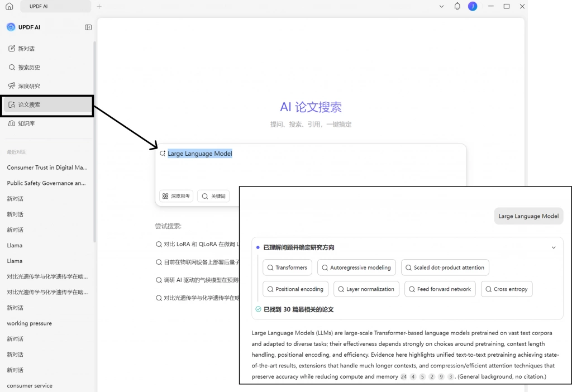Click the Transformers keyword chip

(x=288, y=267)
